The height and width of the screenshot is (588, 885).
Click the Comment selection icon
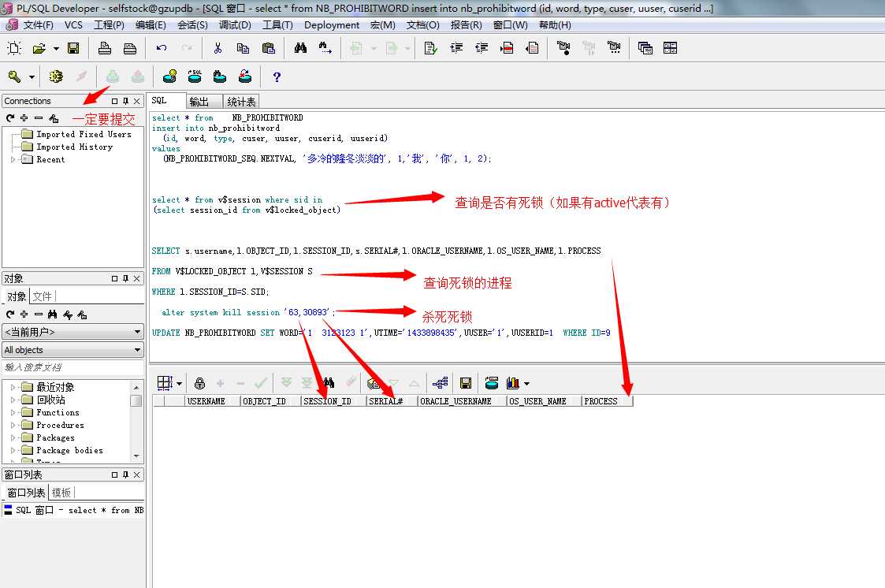click(507, 48)
